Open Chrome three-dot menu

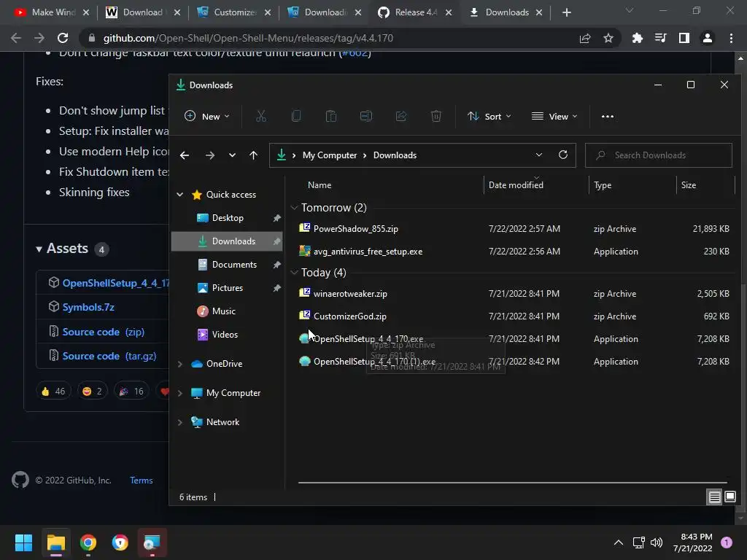point(731,38)
